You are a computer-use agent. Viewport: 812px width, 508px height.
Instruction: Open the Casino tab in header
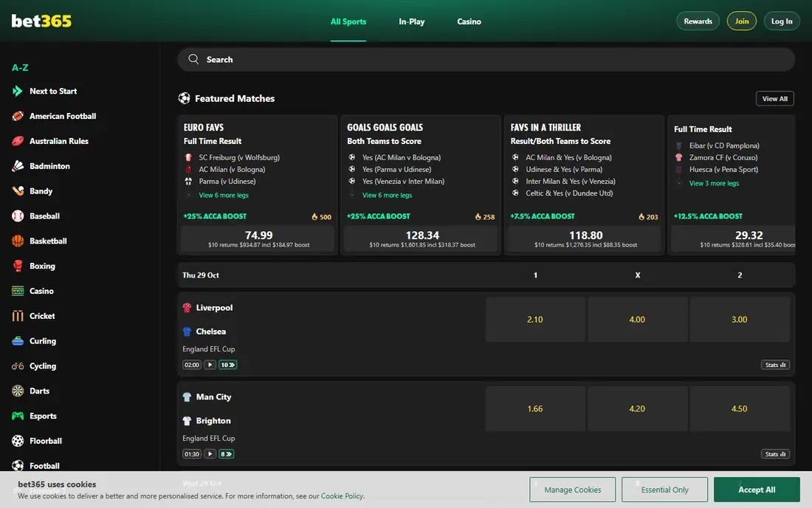(469, 21)
